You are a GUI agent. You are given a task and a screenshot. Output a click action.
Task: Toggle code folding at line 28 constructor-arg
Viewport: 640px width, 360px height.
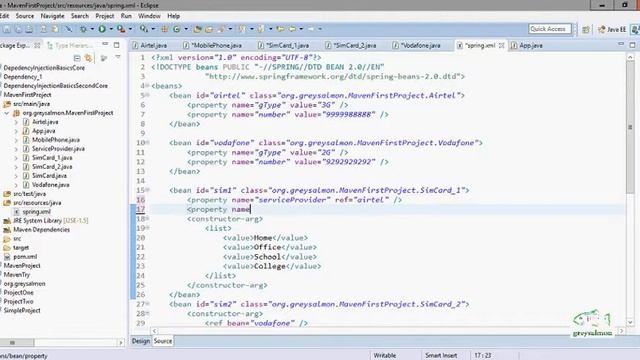148,313
